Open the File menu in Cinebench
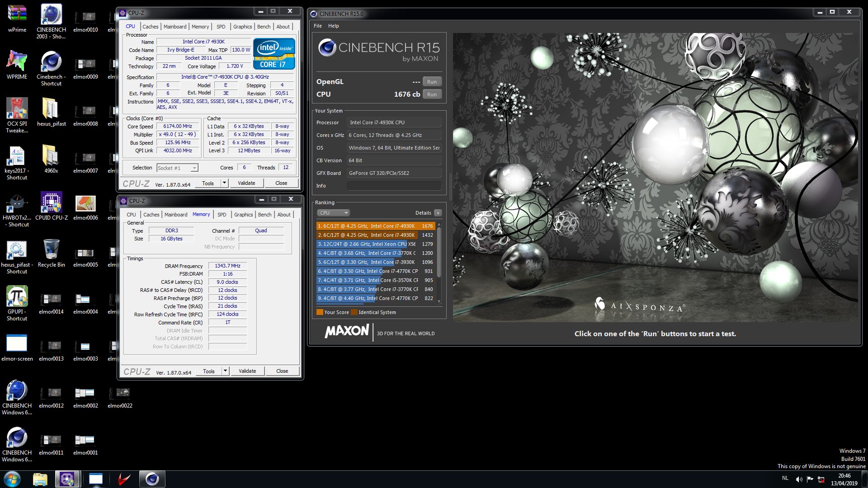This screenshot has height=488, width=868. [x=318, y=26]
